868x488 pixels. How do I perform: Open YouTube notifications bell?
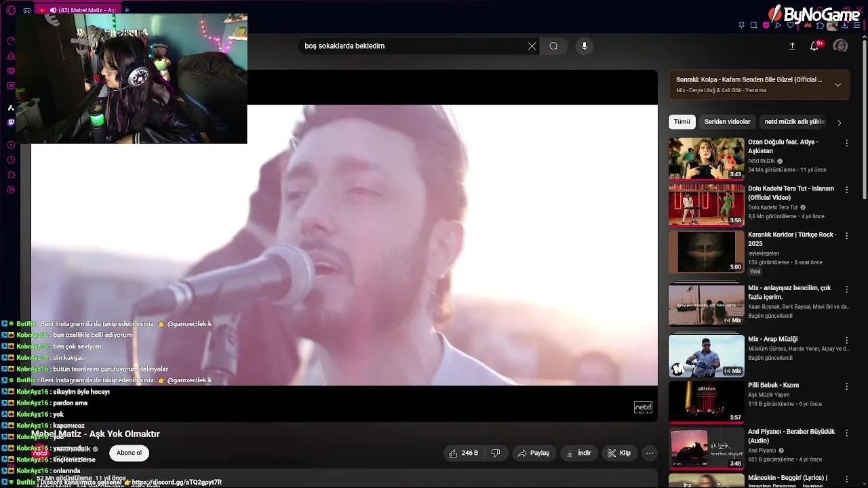pos(814,46)
